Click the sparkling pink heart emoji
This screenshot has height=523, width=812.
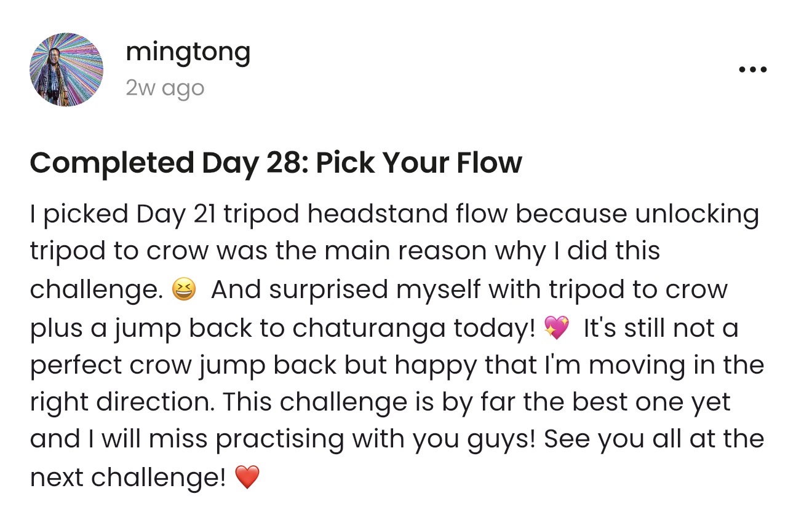point(557,328)
